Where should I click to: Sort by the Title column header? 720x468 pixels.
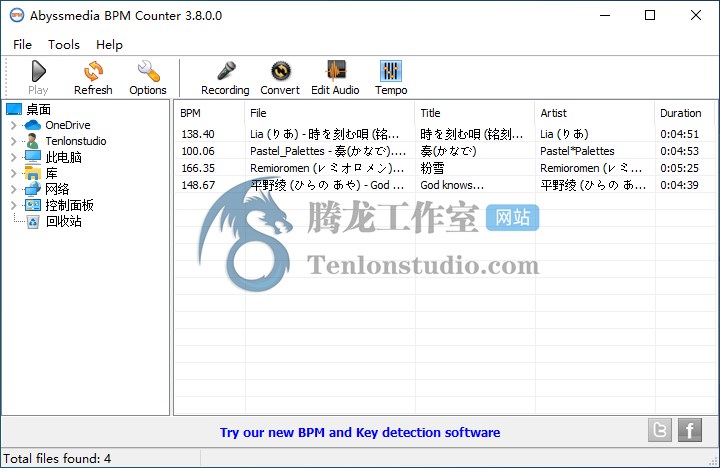tap(475, 113)
